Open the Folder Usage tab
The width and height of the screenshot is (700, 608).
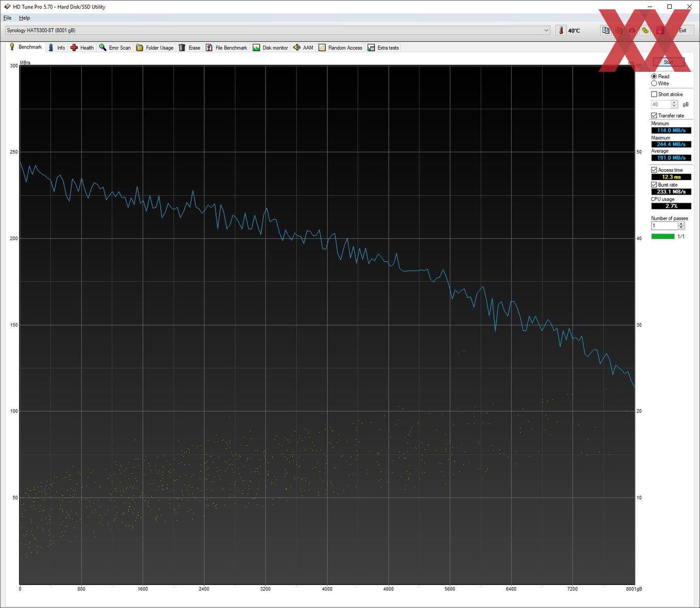click(154, 48)
